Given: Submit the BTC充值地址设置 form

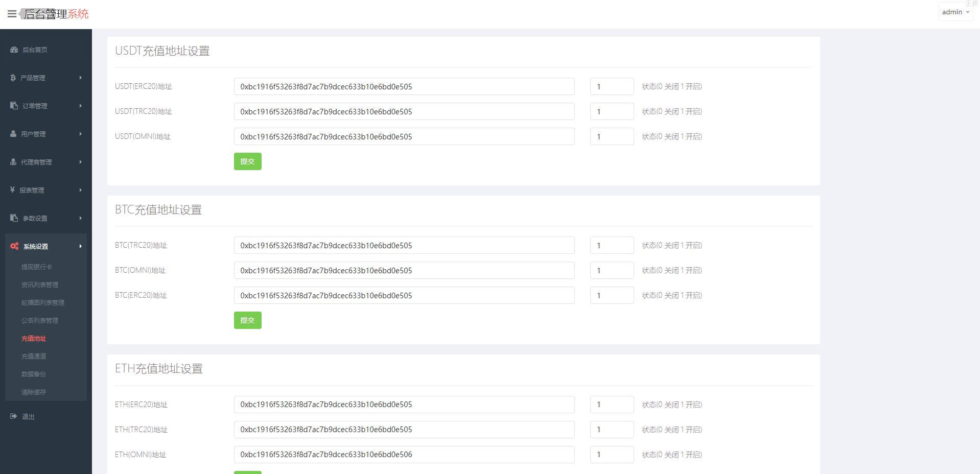Looking at the screenshot, I should [248, 320].
